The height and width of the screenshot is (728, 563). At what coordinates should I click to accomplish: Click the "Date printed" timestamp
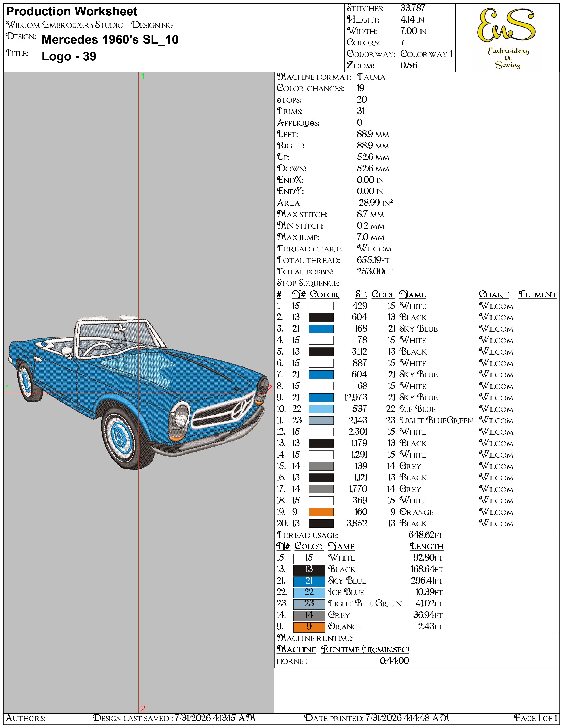click(377, 718)
